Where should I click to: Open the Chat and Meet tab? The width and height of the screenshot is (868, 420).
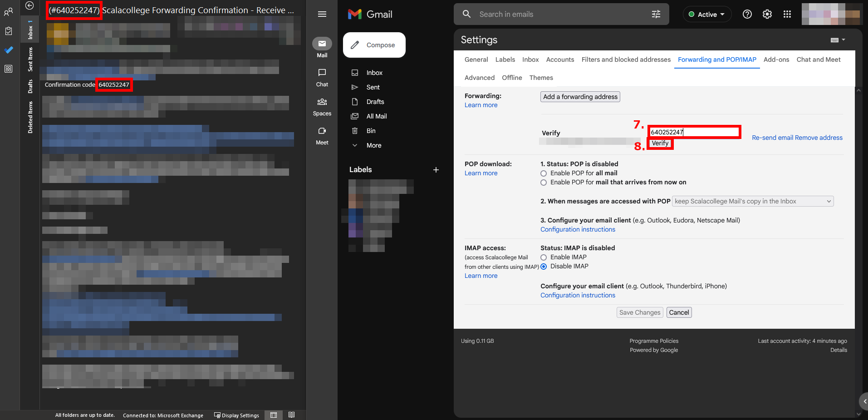click(819, 59)
